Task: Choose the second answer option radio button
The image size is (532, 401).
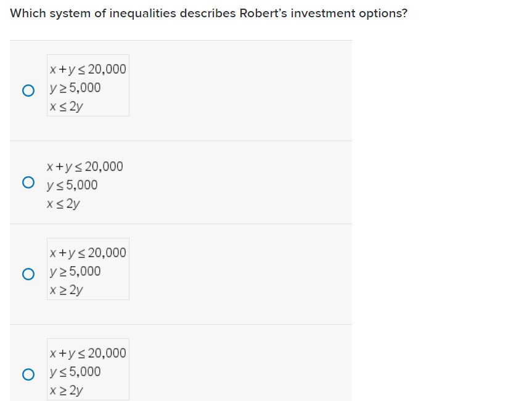Action: pos(27,182)
